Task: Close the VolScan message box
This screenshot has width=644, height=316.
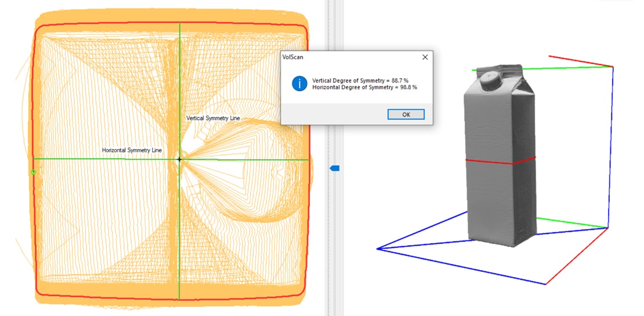Action: point(425,58)
